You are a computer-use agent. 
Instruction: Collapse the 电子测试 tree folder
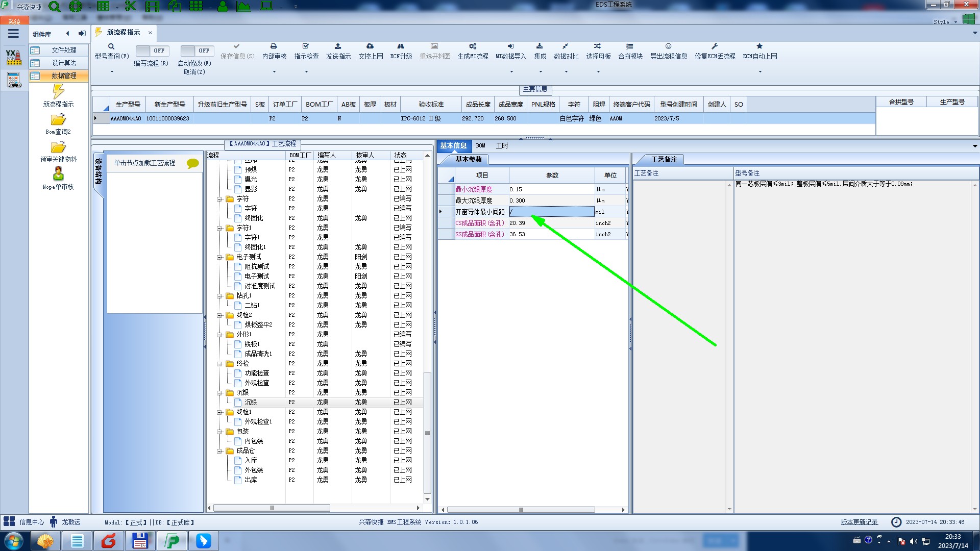pyautogui.click(x=219, y=257)
